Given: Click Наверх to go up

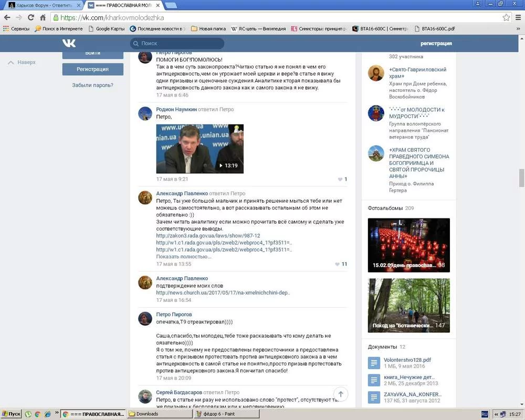Looking at the screenshot, I should [22, 62].
